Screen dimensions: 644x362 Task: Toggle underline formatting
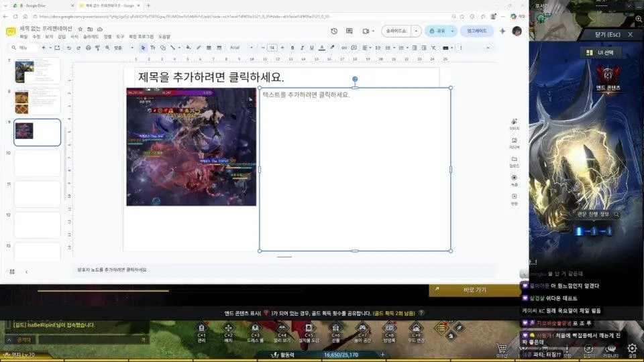point(312,48)
